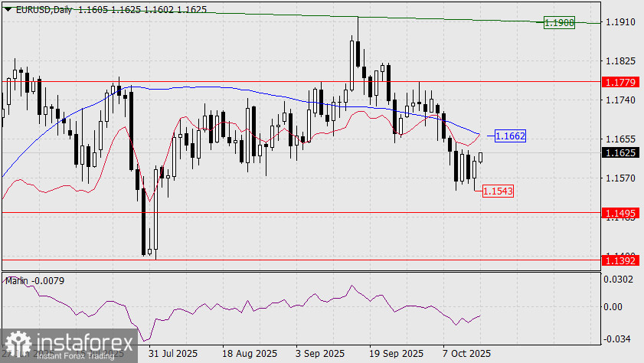644x363 pixels.
Task: Click the OHLC values 1.1605 1.1625 1.1602 1.1625
Action: click(x=142, y=9)
